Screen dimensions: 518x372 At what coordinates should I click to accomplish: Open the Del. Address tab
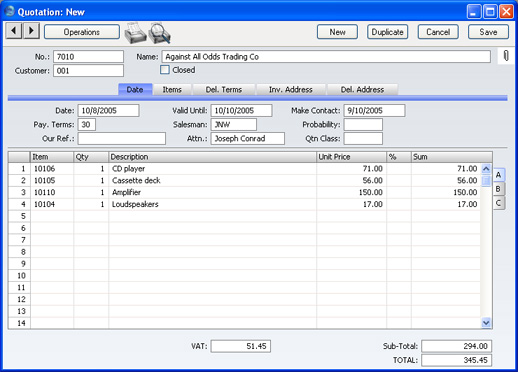(x=362, y=90)
